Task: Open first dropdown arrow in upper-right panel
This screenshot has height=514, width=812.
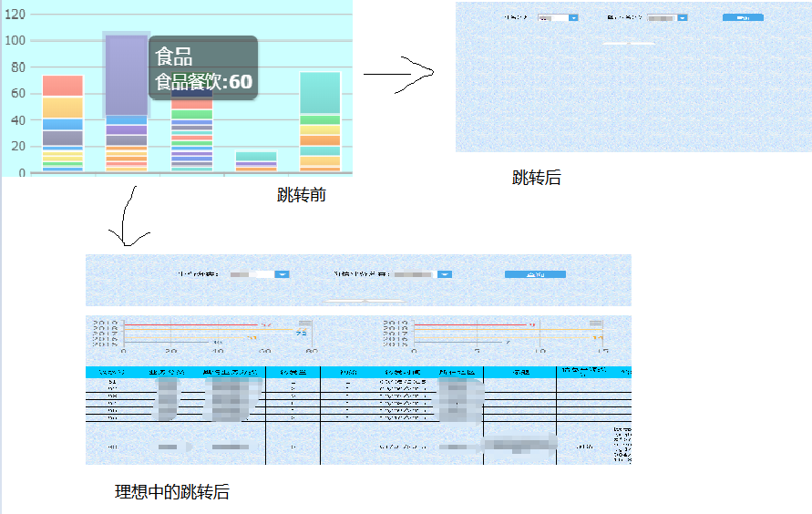Action: point(573,17)
